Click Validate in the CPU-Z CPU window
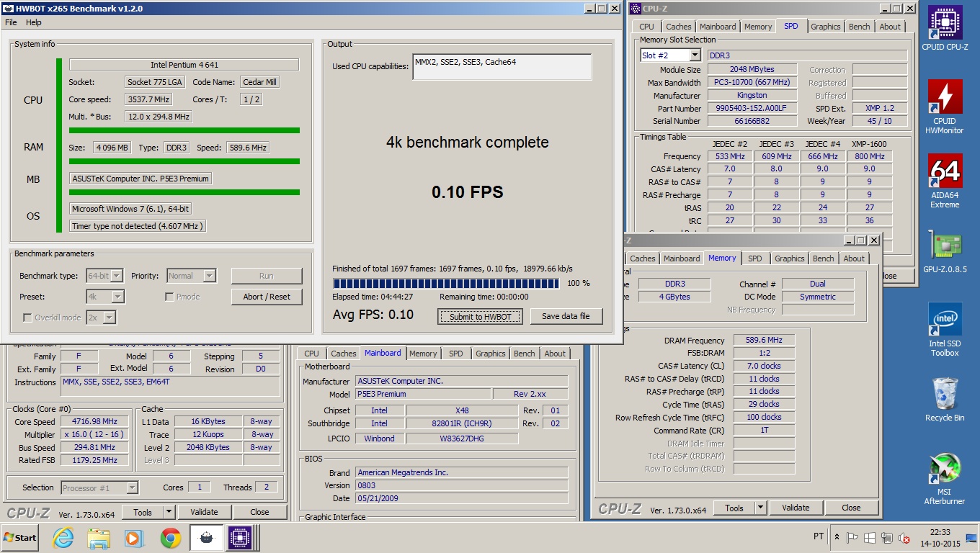 pyautogui.click(x=204, y=512)
